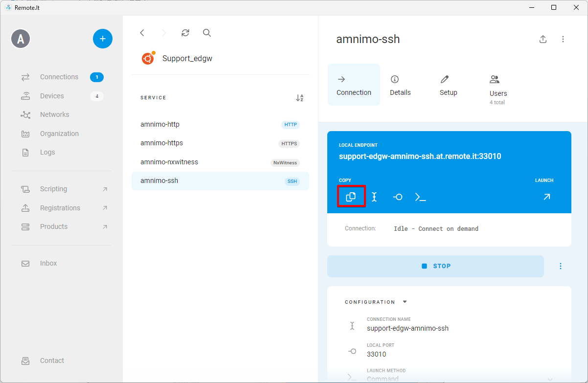588x383 pixels.
Task: Copy the connection name from the blue panel
Action: click(374, 197)
